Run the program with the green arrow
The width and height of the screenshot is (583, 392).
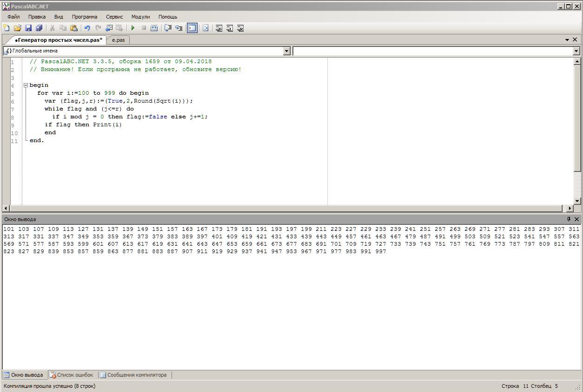tap(133, 28)
